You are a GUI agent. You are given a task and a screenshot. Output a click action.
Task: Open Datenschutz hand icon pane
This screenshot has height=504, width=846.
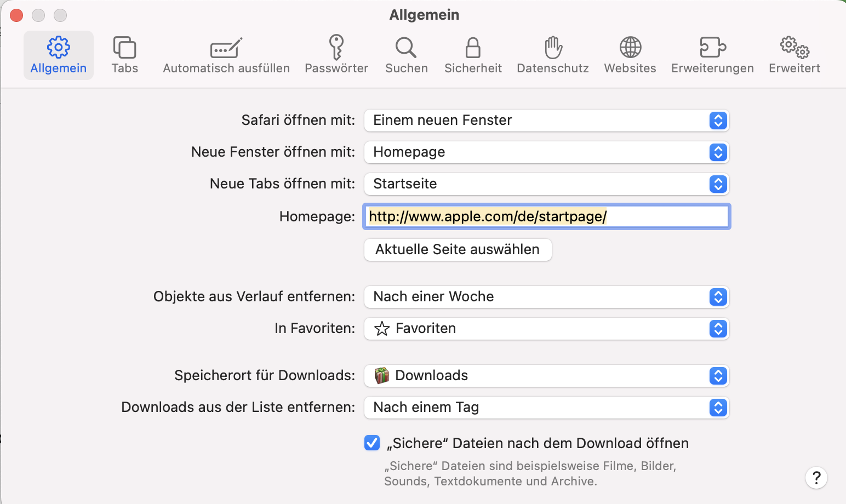tap(553, 55)
